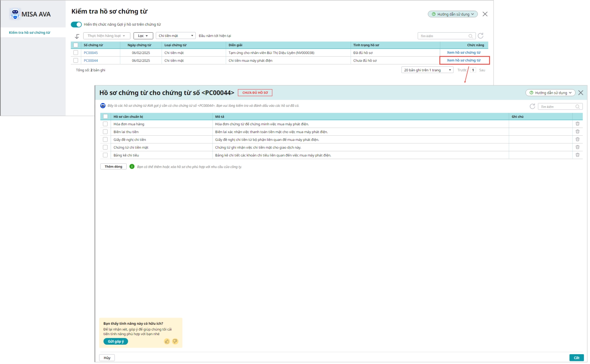
Task: Click the thumbs down feedback icon
Action: (175, 341)
